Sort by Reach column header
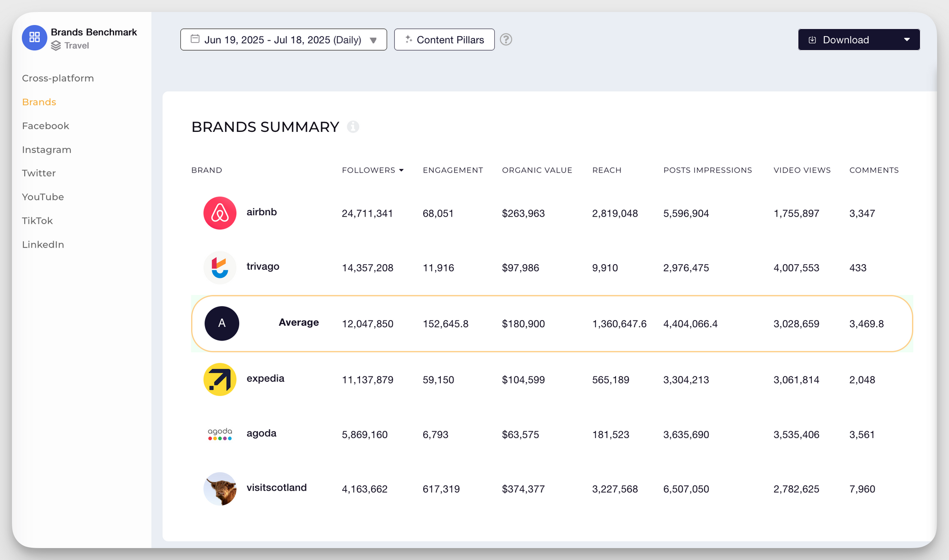949x560 pixels. [x=607, y=170]
